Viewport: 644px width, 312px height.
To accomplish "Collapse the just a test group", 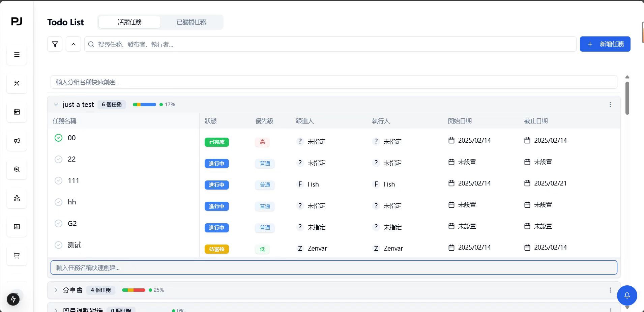I will click(x=56, y=105).
